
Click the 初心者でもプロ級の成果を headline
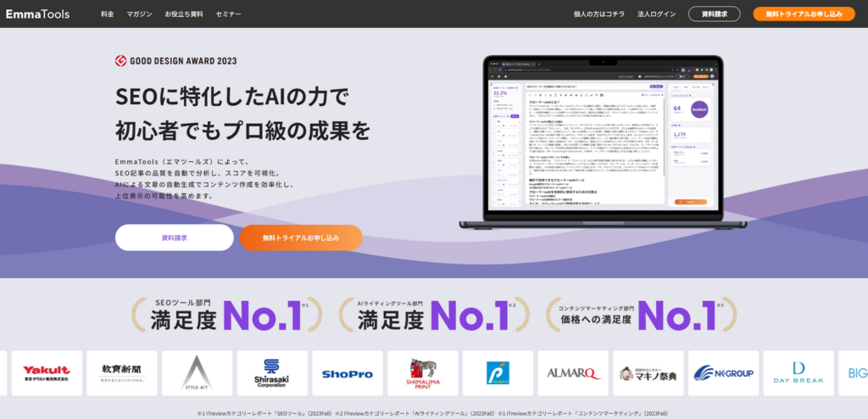242,131
